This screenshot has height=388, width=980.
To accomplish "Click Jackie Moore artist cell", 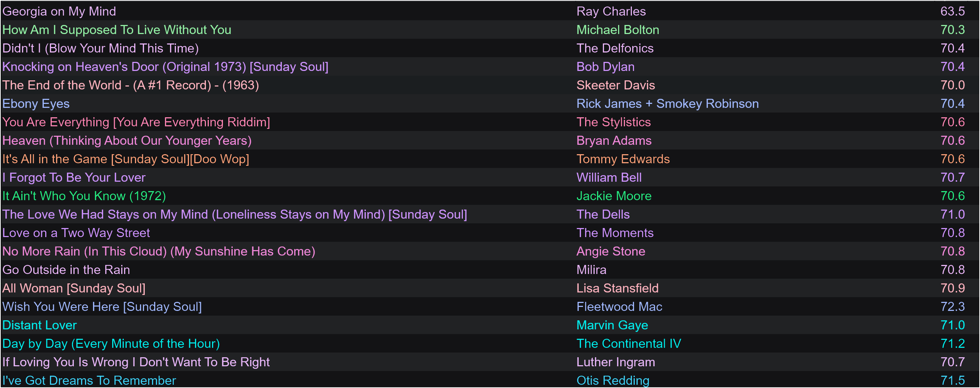I will click(614, 196).
